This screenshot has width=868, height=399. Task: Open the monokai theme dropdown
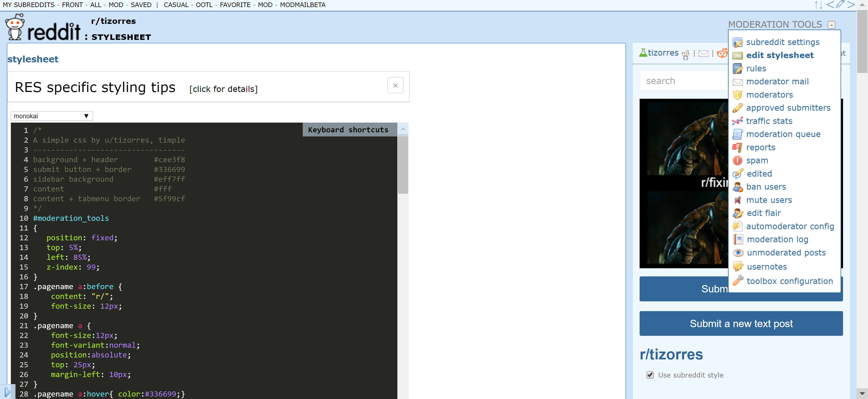[51, 116]
